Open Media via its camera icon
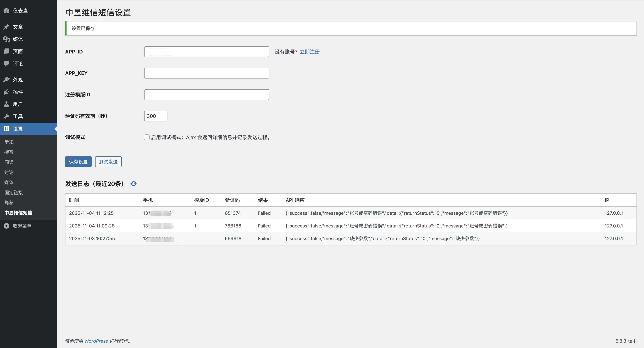Viewport: 644px width, 348px height. 6,39
